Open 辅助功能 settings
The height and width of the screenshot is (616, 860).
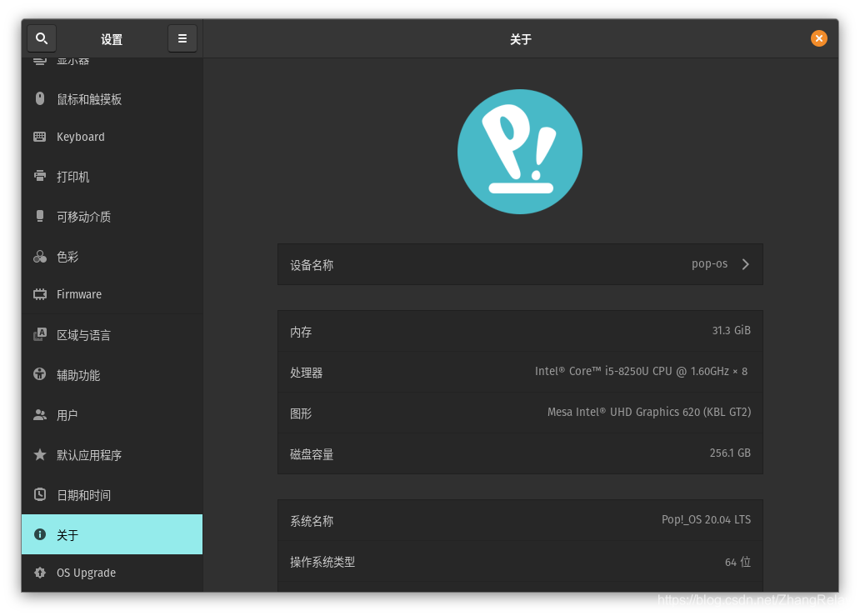pos(112,374)
